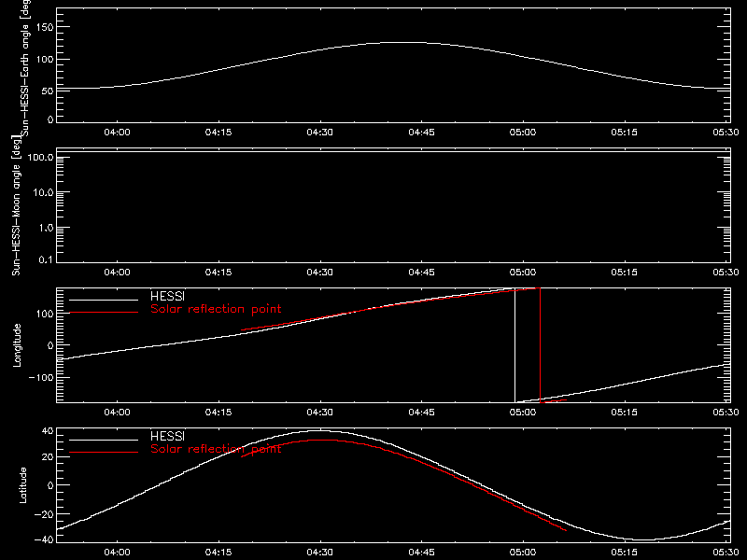Click the red vertical longitude wrap line
The height and width of the screenshot is (560, 747).
tap(540, 345)
